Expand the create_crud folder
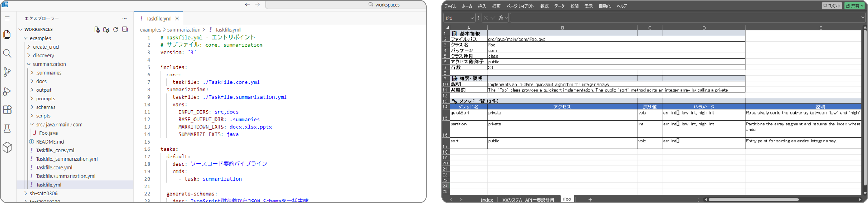The image size is (868, 203). (46, 47)
